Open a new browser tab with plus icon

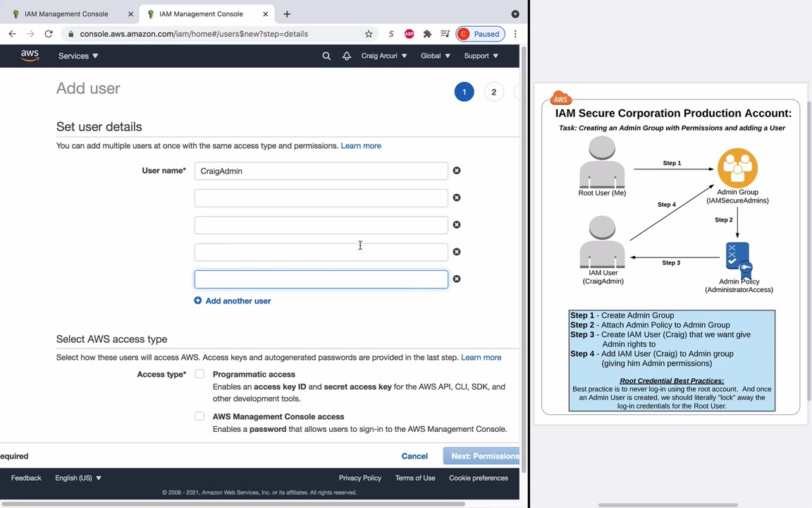coord(287,14)
